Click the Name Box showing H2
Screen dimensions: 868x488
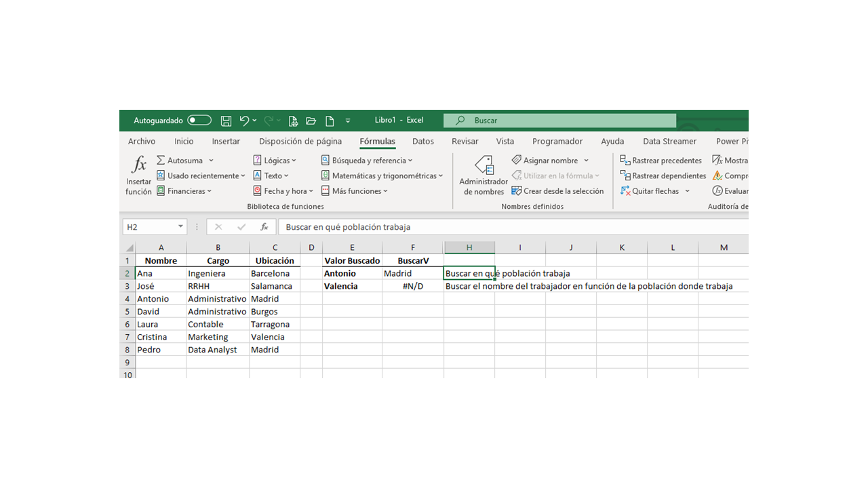tap(149, 227)
